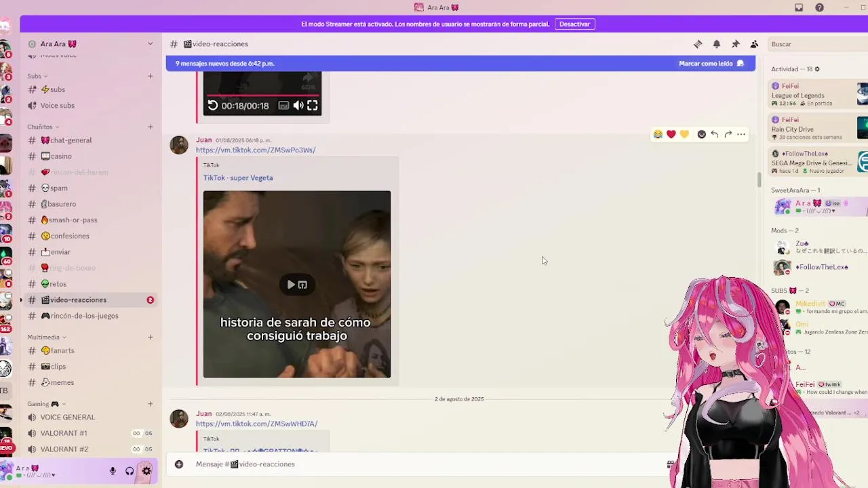This screenshot has width=868, height=488.
Task: Collapse the Multimedia category
Action: tap(46, 337)
